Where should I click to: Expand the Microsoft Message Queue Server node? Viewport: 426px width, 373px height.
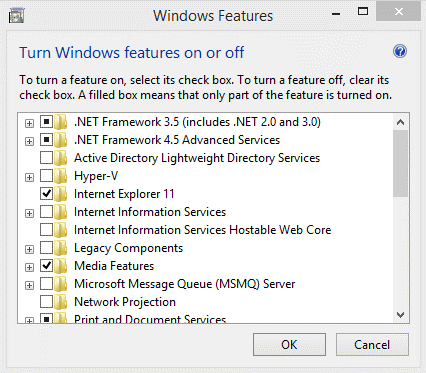[29, 286]
